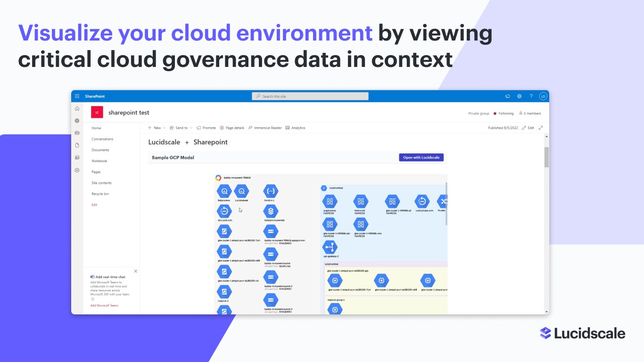Open Conversations in the left navigation

pyautogui.click(x=102, y=139)
